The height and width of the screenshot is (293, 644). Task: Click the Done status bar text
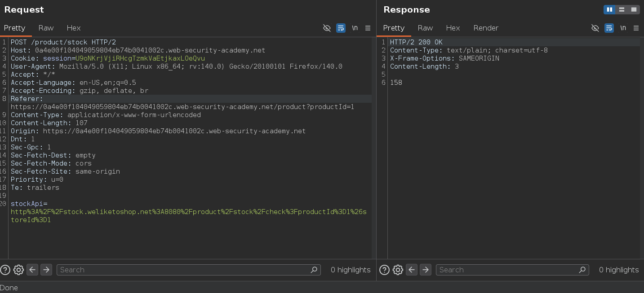pyautogui.click(x=9, y=288)
